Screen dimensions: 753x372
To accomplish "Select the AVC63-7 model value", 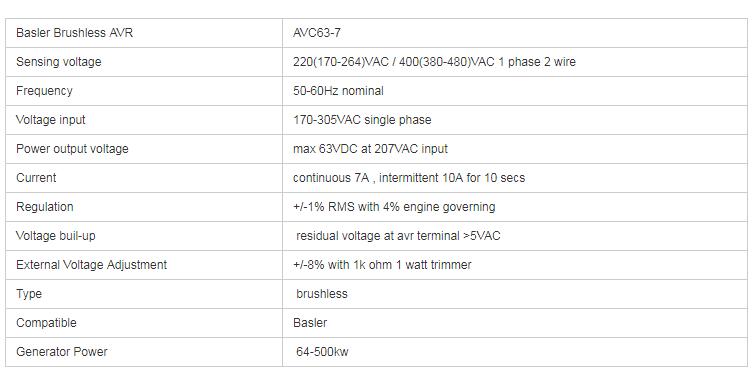I will (x=317, y=33).
